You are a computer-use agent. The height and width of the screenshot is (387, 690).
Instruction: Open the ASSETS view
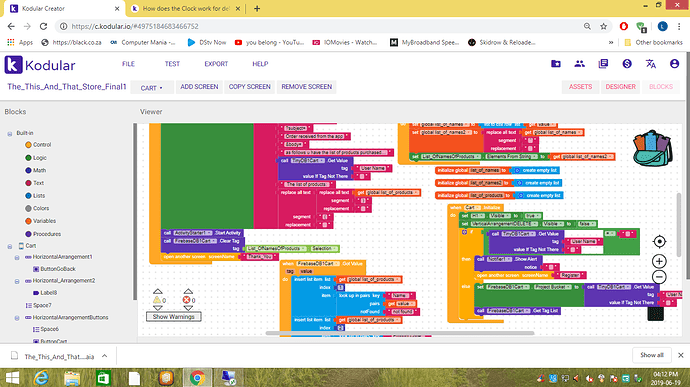[x=580, y=87]
